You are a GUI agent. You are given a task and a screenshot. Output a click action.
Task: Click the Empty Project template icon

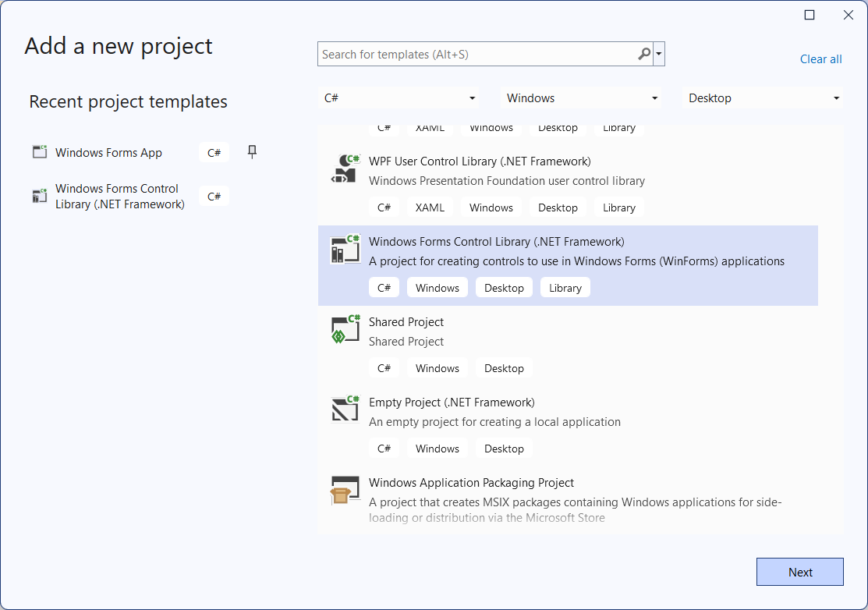(345, 410)
